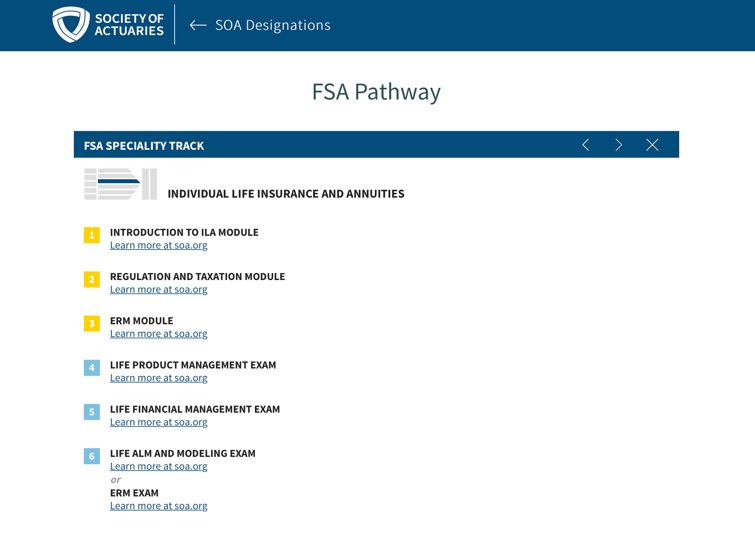Click the blue number 6 step badge
This screenshot has height=547, width=755.
pyautogui.click(x=92, y=456)
